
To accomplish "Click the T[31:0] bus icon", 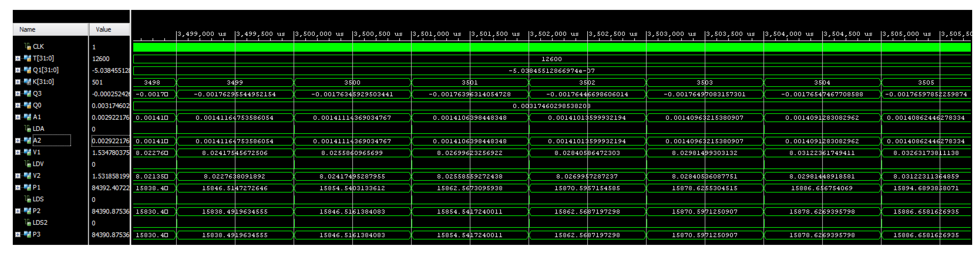I will [27, 58].
